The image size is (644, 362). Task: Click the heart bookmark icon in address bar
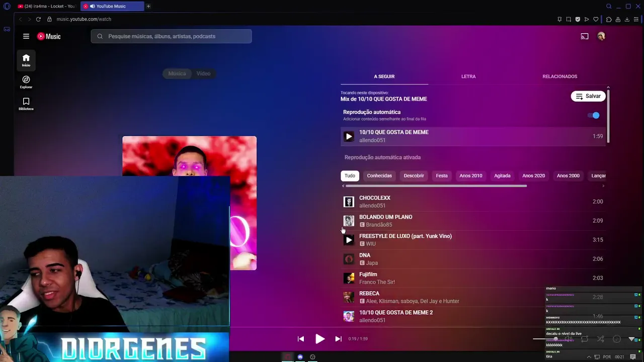tap(596, 19)
